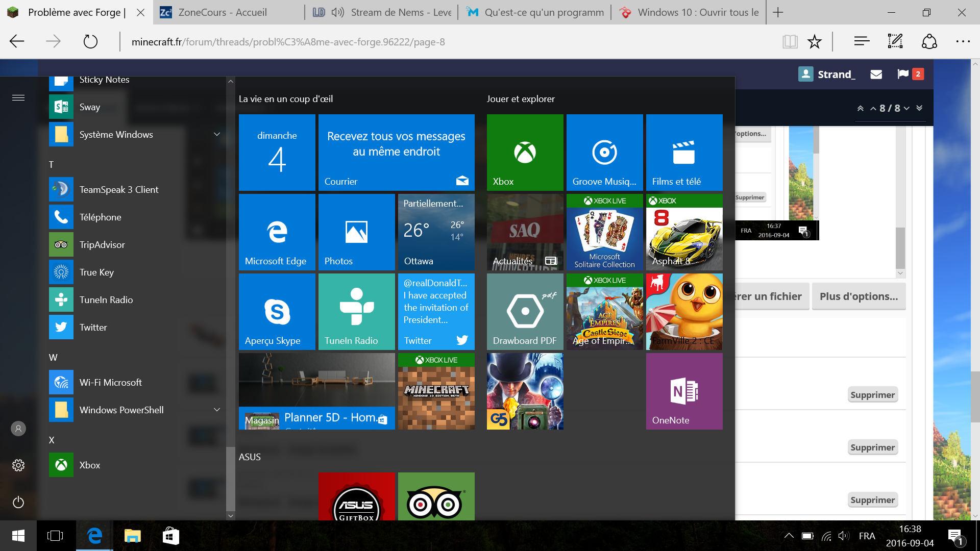This screenshot has width=980, height=551.
Task: Launch Asphalt 8 tile
Action: click(684, 232)
